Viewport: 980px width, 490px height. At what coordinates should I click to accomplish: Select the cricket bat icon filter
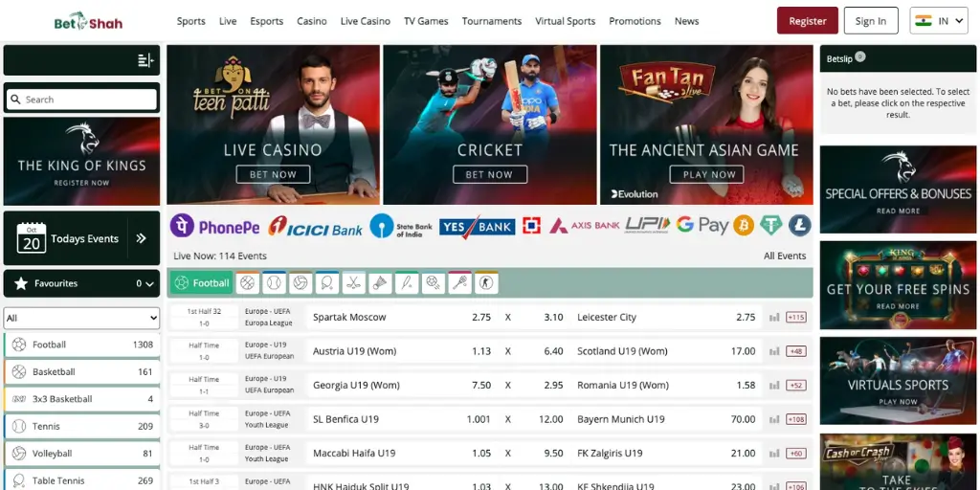(x=407, y=283)
